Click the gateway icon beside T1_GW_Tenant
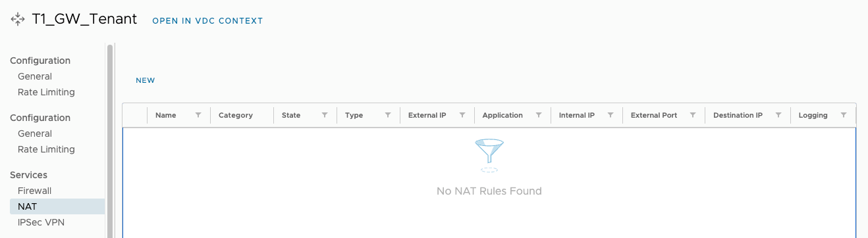The image size is (868, 238). click(18, 20)
